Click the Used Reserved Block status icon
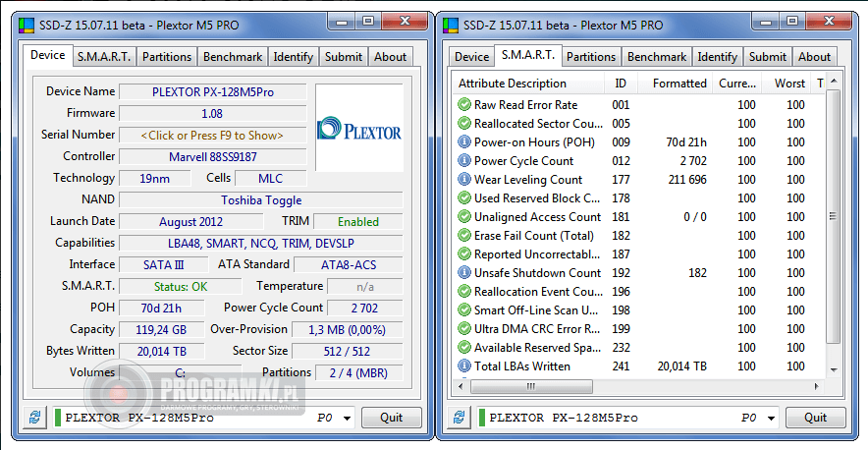 [463, 198]
